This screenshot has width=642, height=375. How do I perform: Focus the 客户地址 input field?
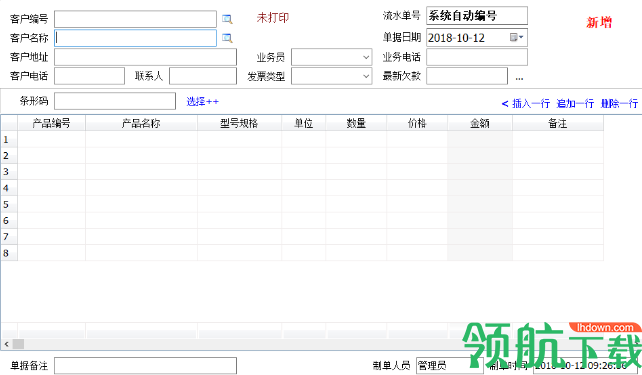coord(145,57)
